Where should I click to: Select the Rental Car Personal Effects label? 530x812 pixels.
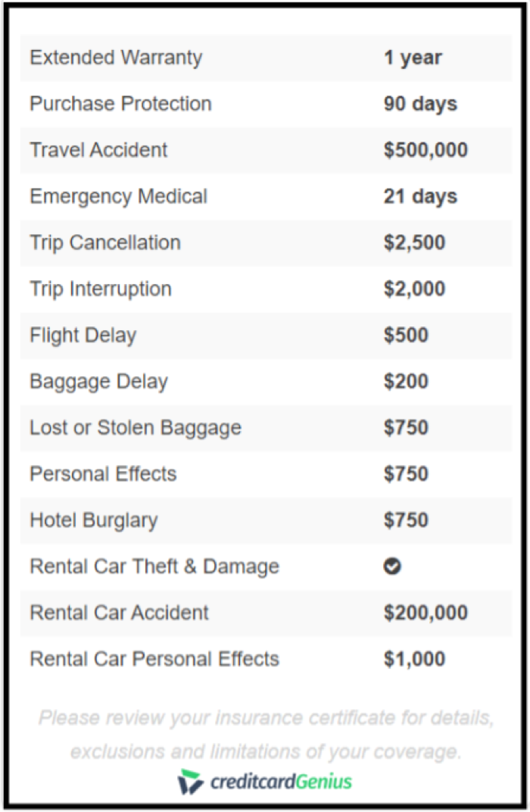coord(154,659)
